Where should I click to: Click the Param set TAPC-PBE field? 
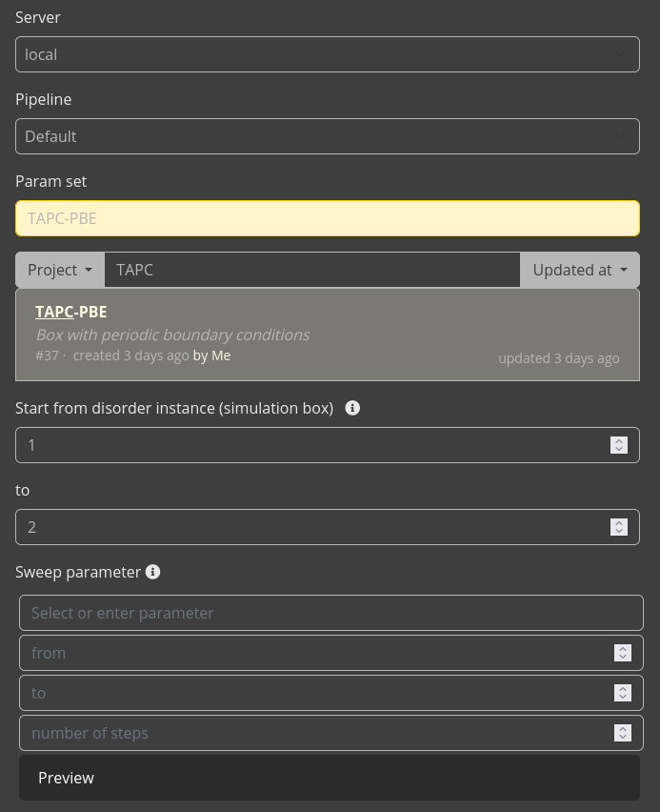(x=327, y=218)
